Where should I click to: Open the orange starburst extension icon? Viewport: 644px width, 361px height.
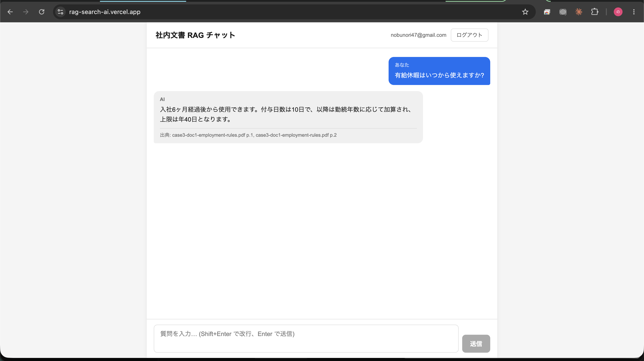[579, 12]
